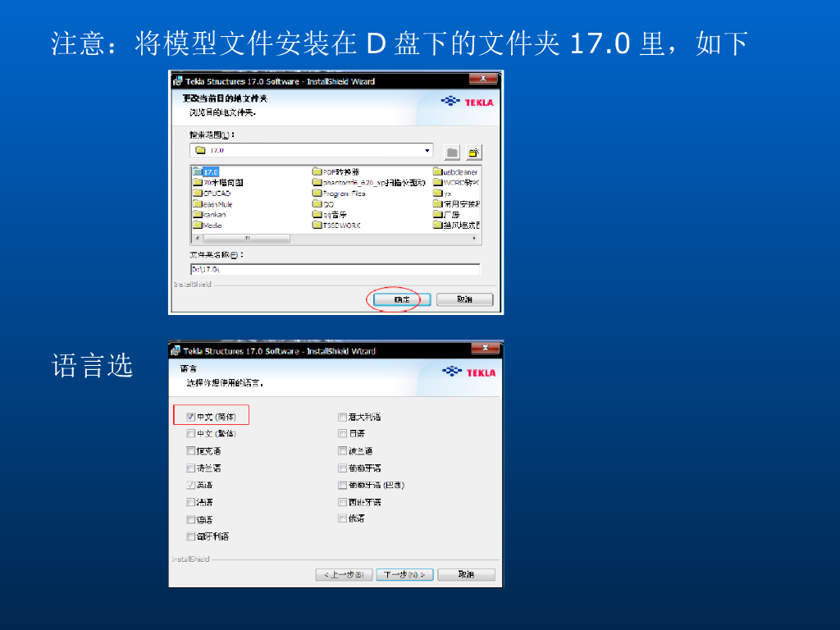Screen dimensions: 840x630
Task: Enable the 日语 checkbox
Action: coord(342,433)
